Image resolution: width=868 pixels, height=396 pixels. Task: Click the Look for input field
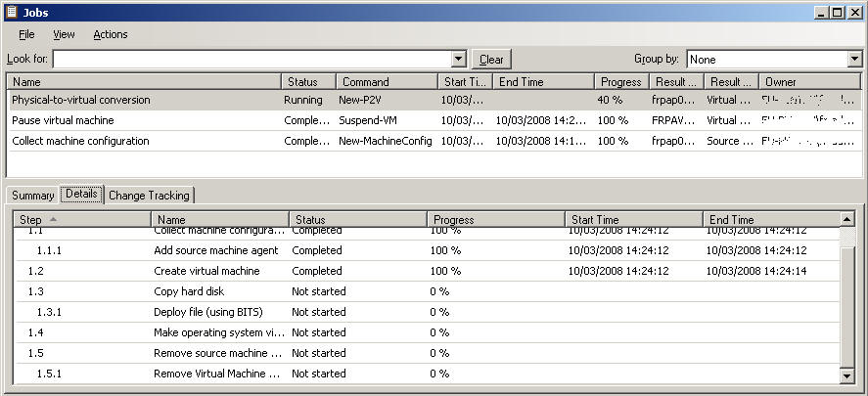click(252, 60)
